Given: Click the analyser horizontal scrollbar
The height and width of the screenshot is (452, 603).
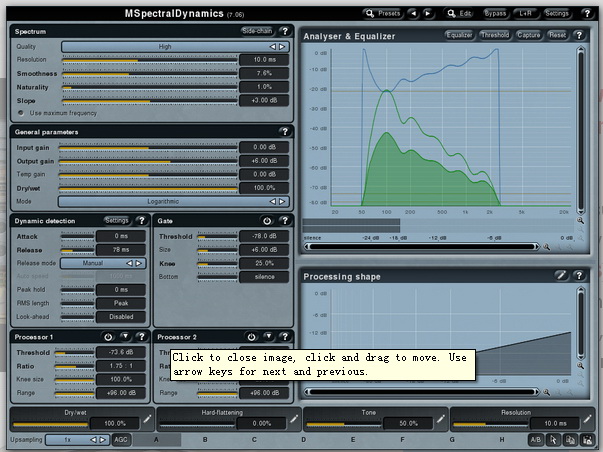Looking at the screenshot, I should click(x=422, y=247).
